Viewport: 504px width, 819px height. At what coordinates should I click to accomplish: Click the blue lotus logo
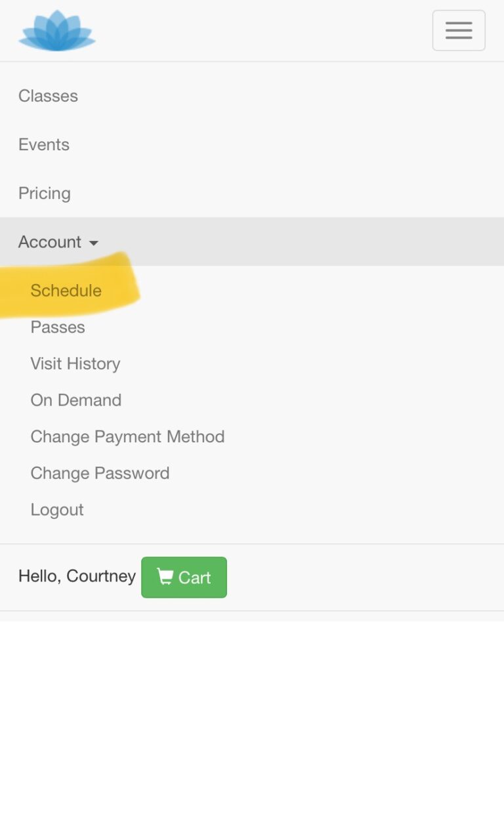point(57,31)
